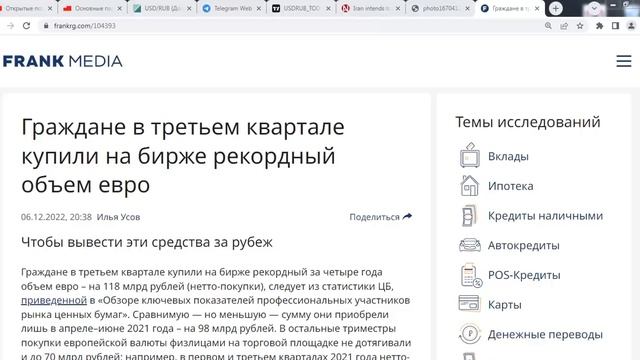
Task: Open the tab search dropdown arrow
Action: point(594,8)
